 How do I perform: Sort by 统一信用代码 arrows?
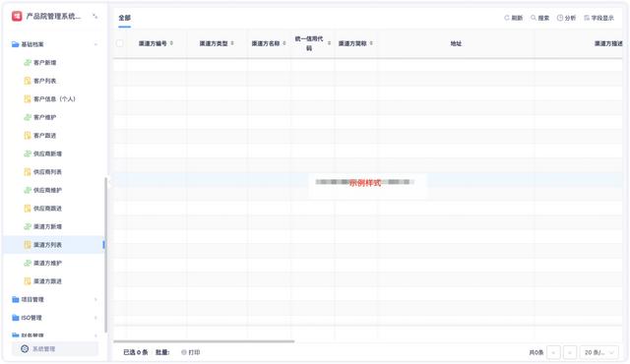pyautogui.click(x=329, y=43)
